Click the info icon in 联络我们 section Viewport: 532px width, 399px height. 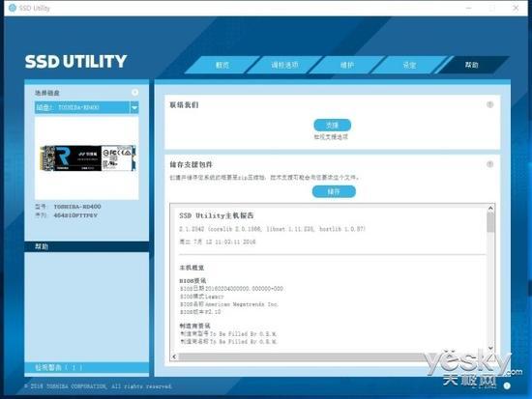coord(490,104)
